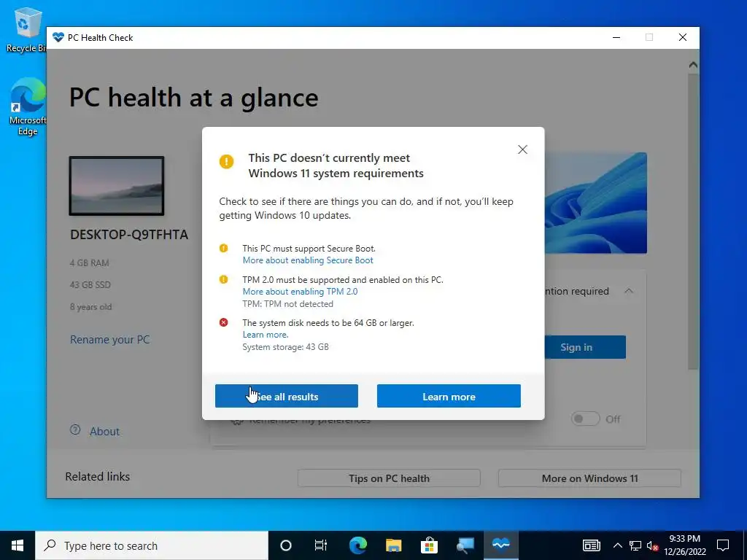
Task: Click Rename your PC link
Action: click(x=109, y=340)
